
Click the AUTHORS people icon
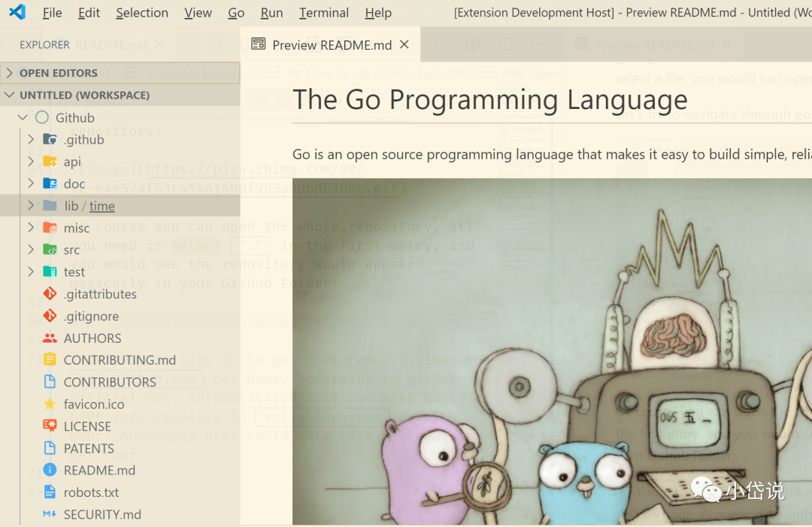click(x=50, y=338)
